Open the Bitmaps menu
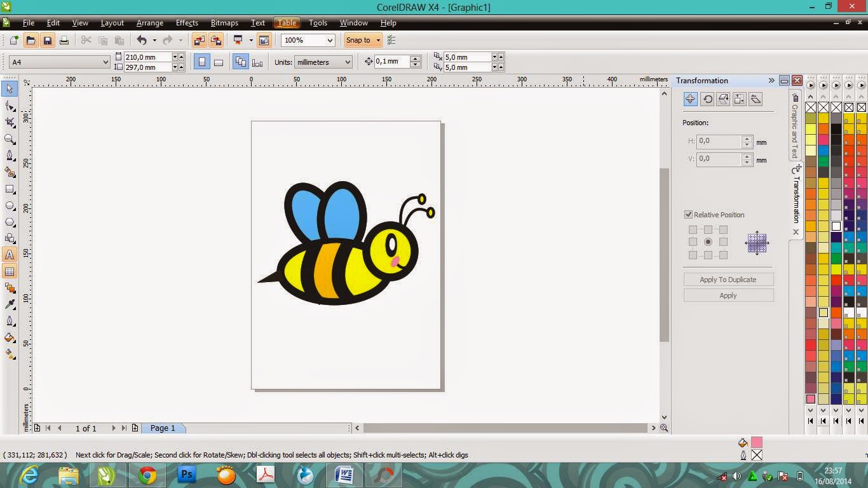Image resolution: width=868 pixels, height=488 pixels. (224, 23)
